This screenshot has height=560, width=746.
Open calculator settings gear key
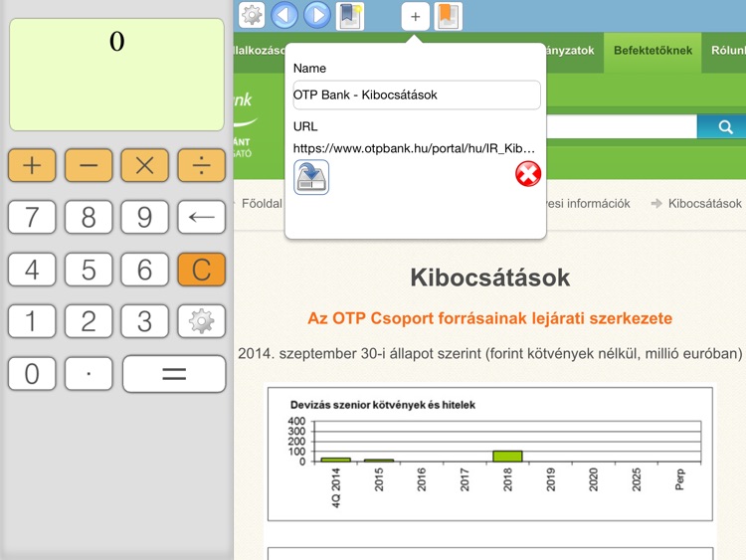(x=201, y=321)
